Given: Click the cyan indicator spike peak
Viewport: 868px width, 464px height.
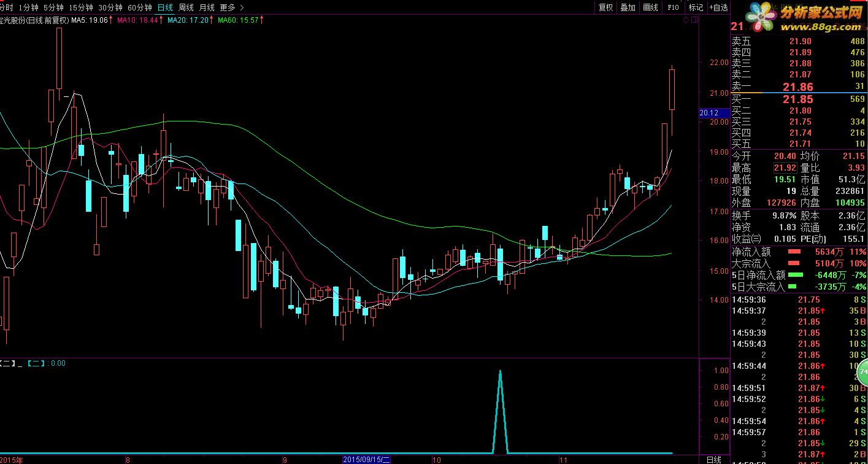Looking at the screenshot, I should tap(500, 371).
